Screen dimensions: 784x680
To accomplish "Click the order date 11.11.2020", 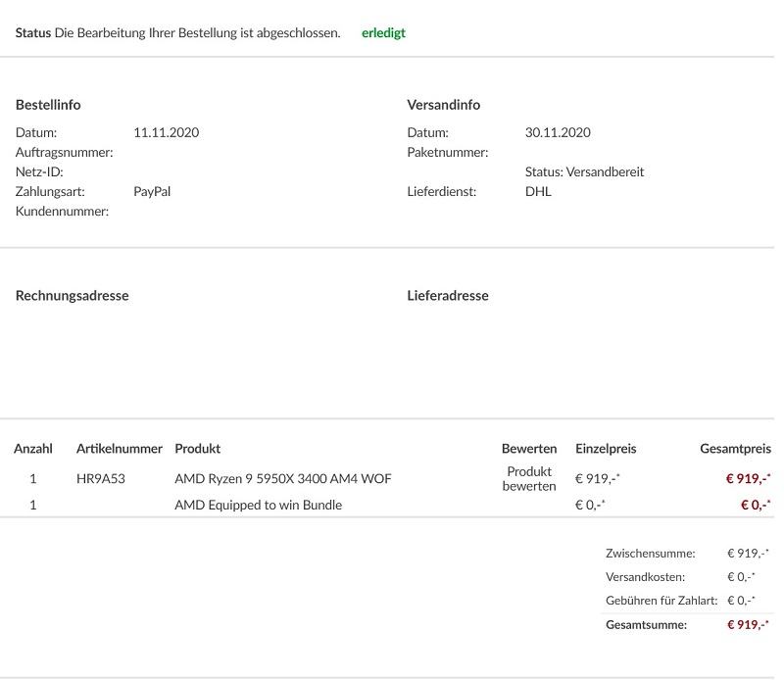I will coord(166,133).
